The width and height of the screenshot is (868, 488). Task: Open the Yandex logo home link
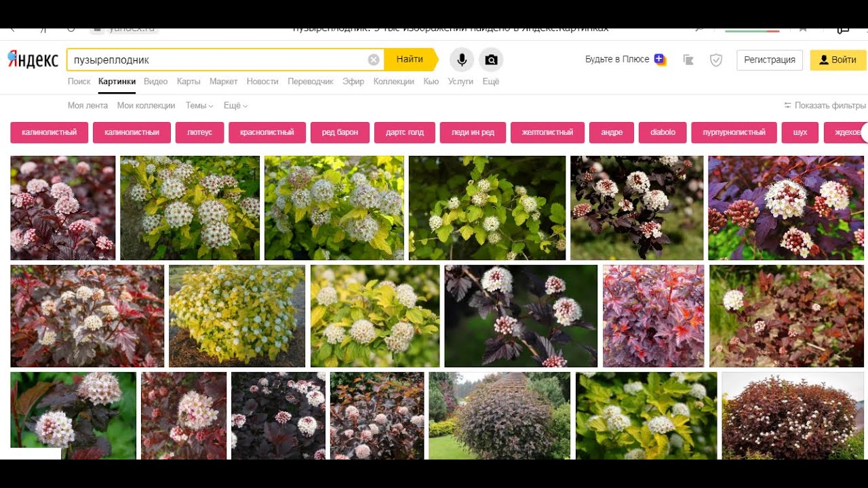point(33,60)
